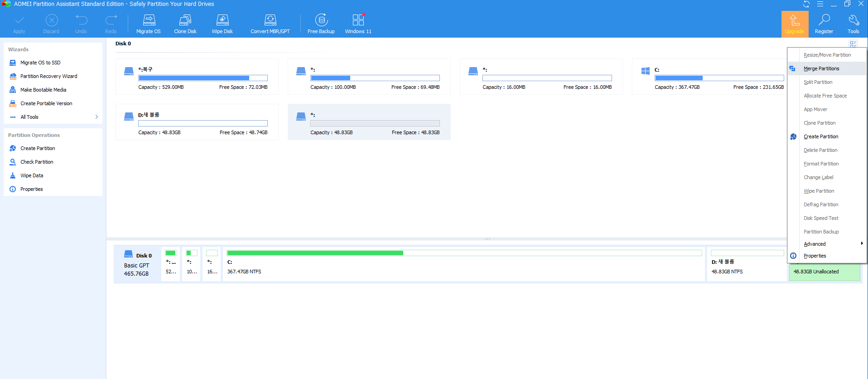Select Clone Partition menu entry
Viewport: 868px width, 379px height.
[x=827, y=123]
